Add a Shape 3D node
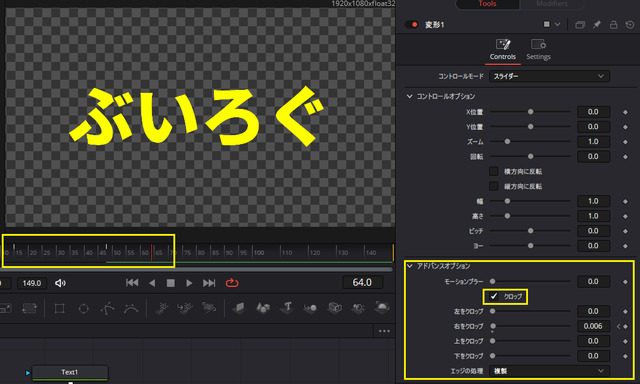640x384 pixels. [263, 308]
